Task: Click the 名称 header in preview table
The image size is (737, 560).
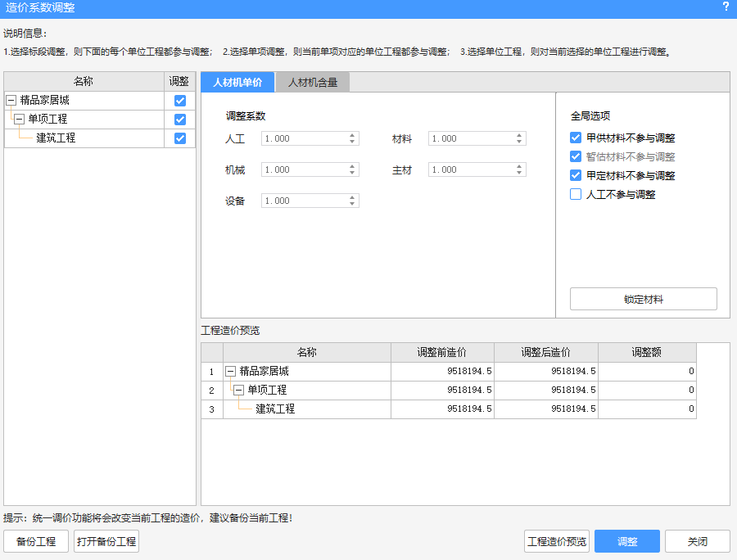Action: click(307, 352)
